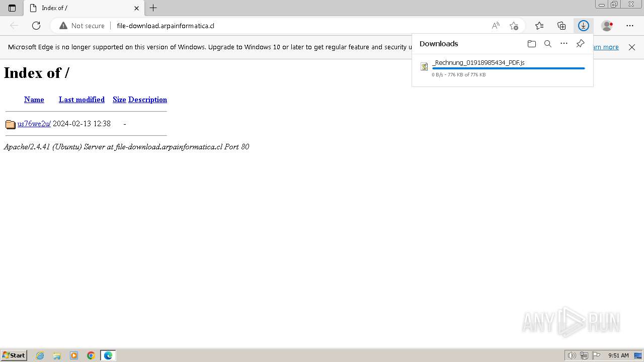Open Edge Settings and more menu
The image size is (644, 362).
coord(630,26)
